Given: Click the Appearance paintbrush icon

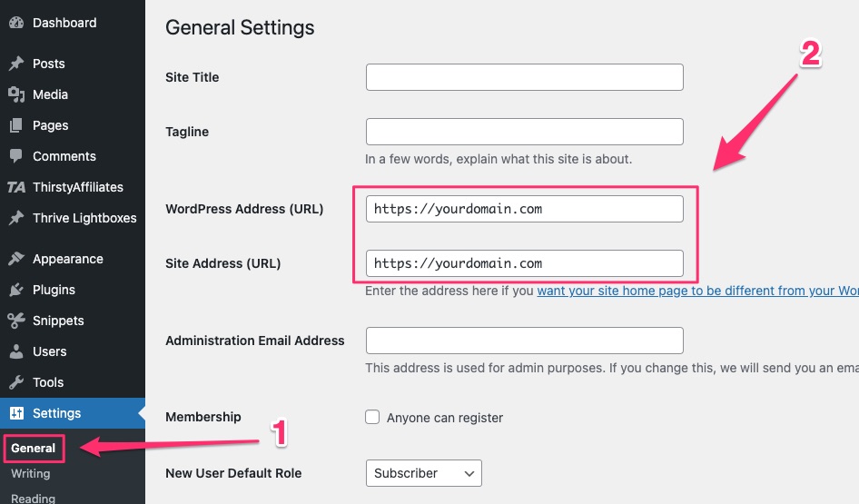Looking at the screenshot, I should (16, 259).
